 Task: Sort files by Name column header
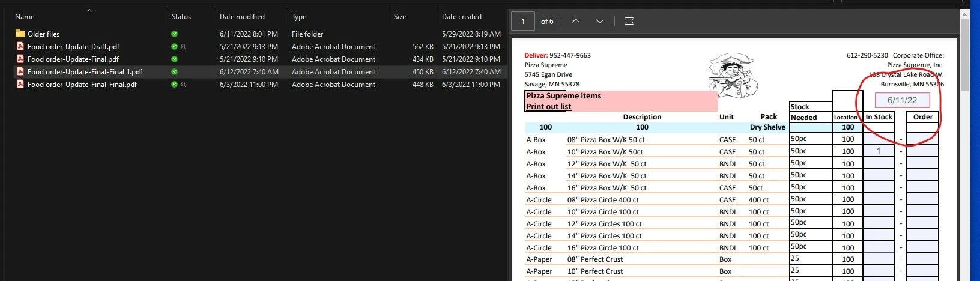(25, 17)
